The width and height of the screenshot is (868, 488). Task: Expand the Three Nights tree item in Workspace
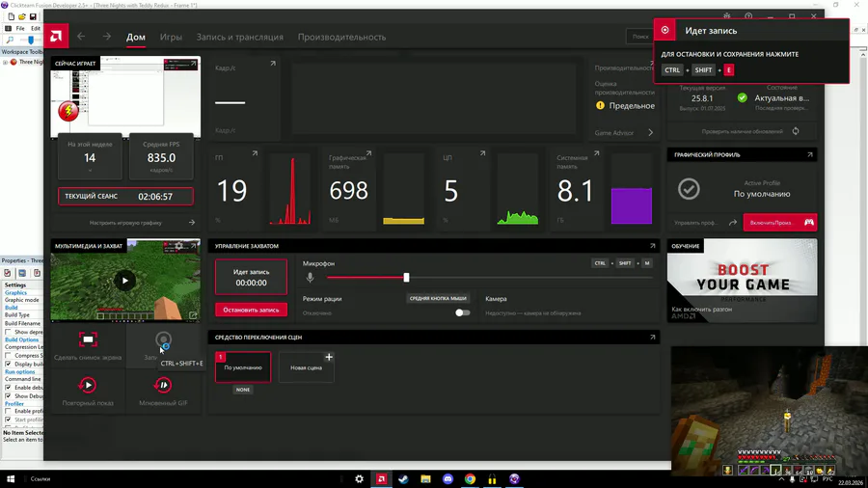(x=6, y=63)
